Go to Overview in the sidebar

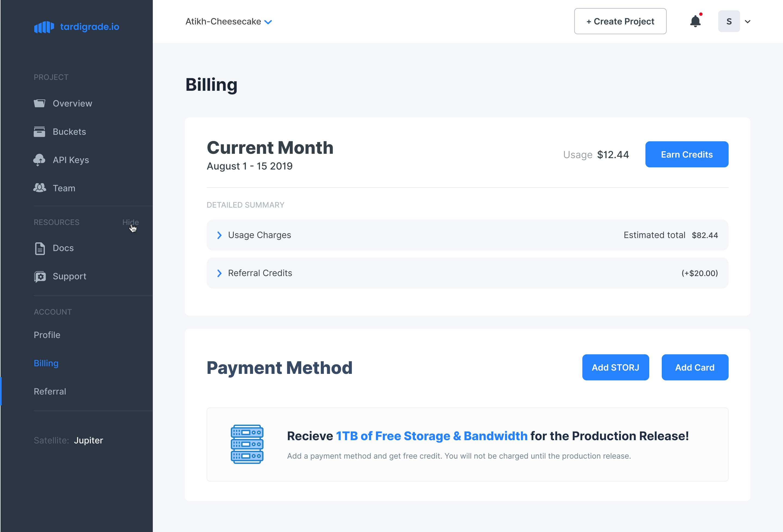pos(72,103)
